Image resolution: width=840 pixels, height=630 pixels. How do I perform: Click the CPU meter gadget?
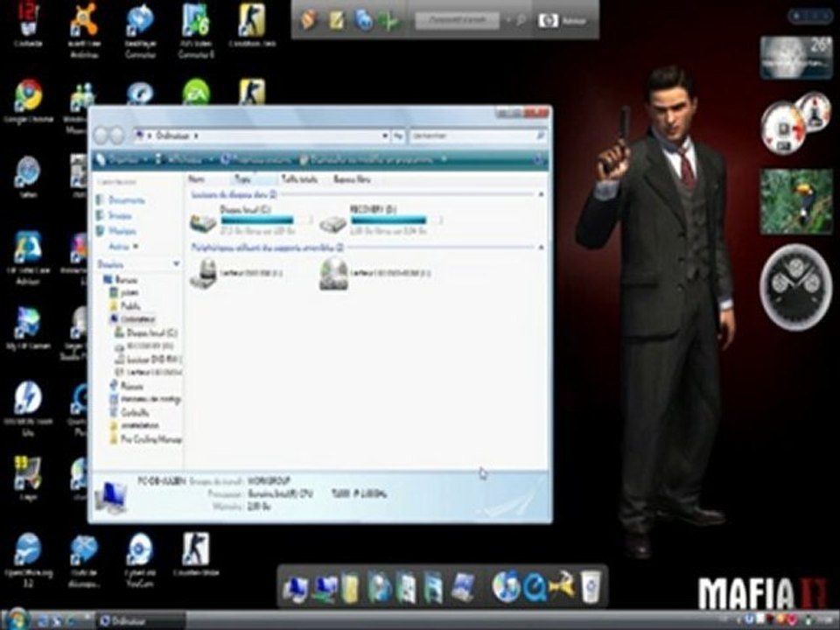click(795, 123)
